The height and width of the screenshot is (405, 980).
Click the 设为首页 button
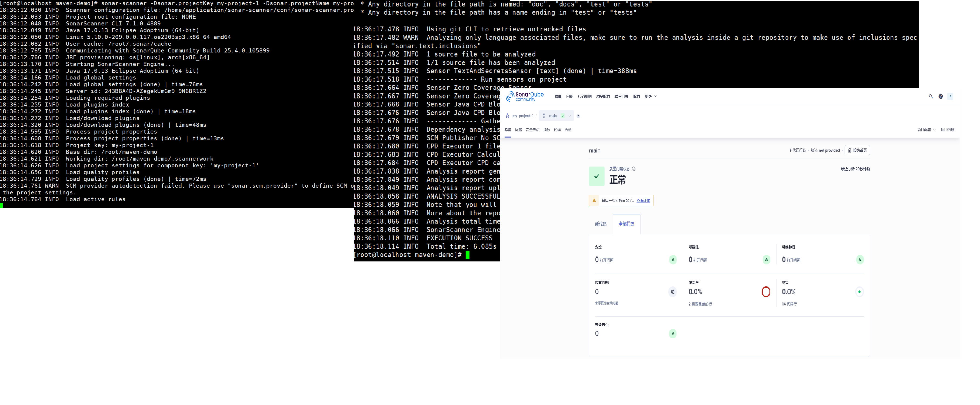point(857,150)
